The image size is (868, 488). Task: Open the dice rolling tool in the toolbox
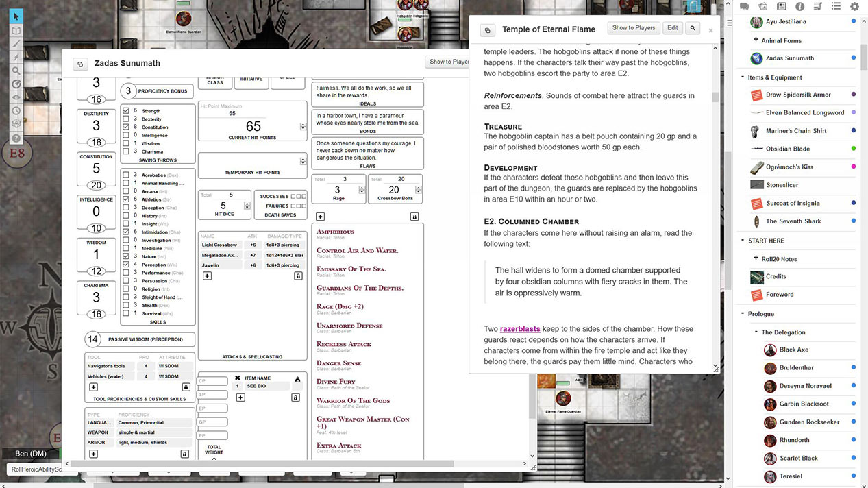pos(16,124)
